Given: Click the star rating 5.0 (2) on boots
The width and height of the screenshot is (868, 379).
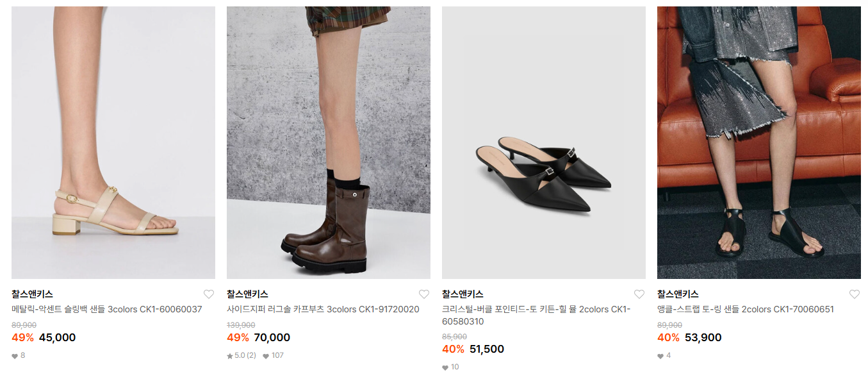Looking at the screenshot, I should pyautogui.click(x=242, y=355).
